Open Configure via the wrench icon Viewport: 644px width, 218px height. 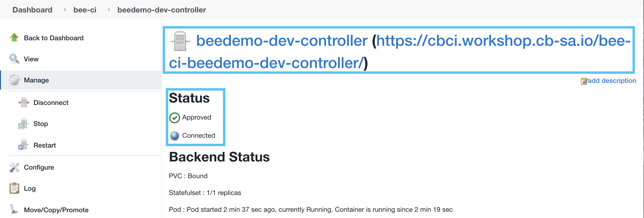14,167
